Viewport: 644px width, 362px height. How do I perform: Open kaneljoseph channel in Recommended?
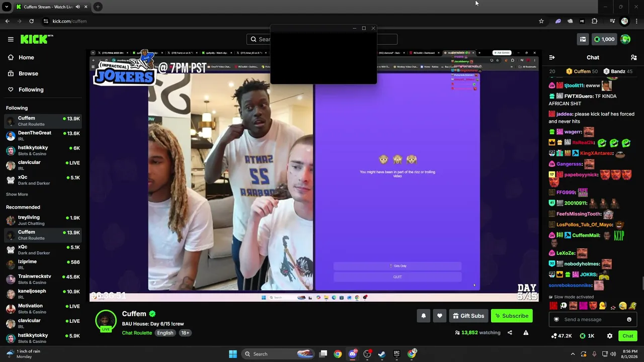point(43,294)
